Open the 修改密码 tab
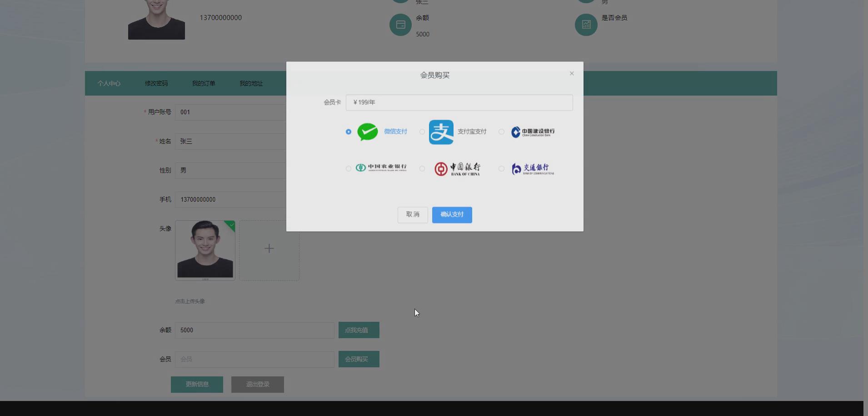 pos(156,83)
